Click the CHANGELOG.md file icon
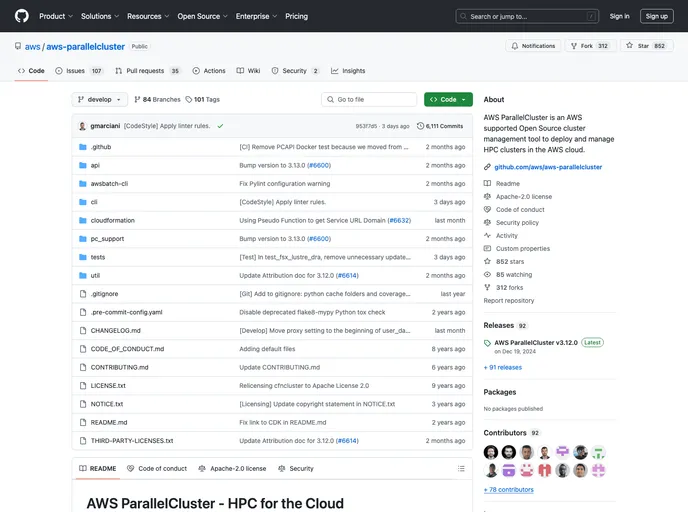This screenshot has width=688, height=512. click(82, 331)
